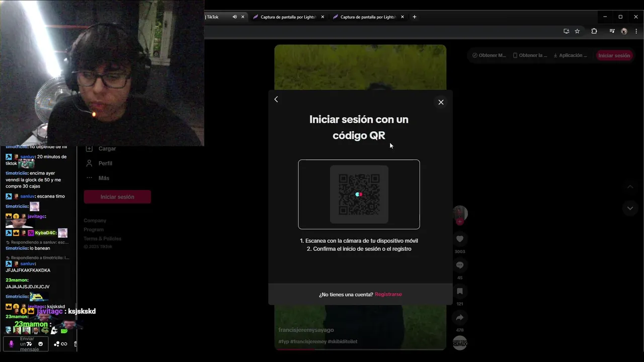
Task: Open the media control music icon
Action: [612, 31]
